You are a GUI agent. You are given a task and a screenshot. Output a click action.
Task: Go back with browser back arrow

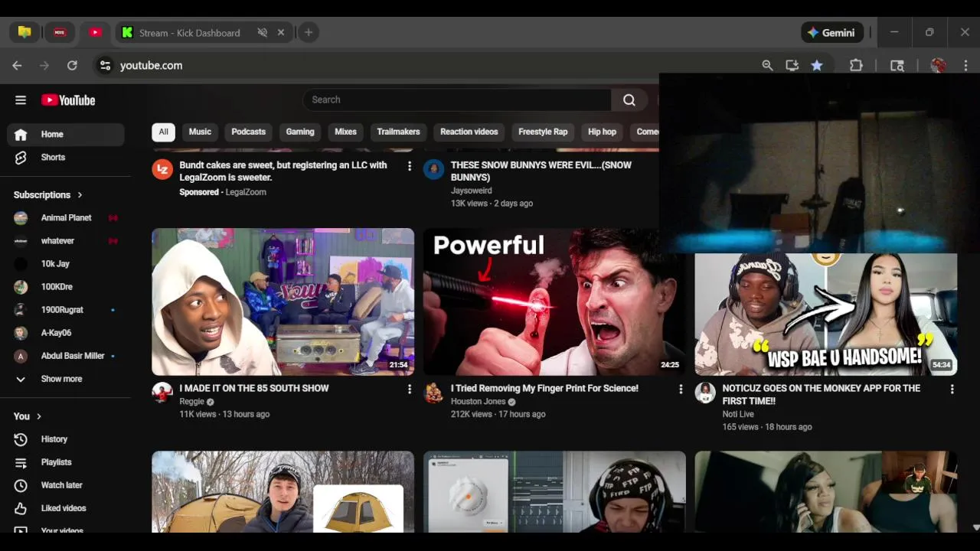pyautogui.click(x=17, y=66)
